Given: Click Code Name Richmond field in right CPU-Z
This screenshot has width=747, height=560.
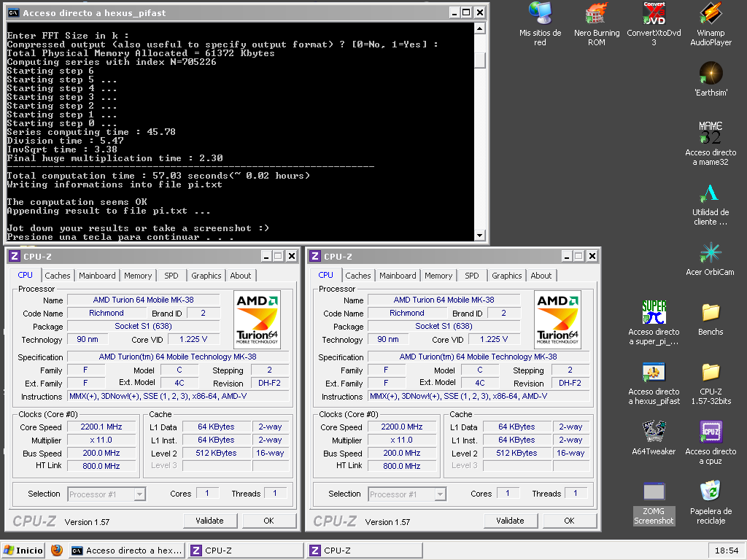Looking at the screenshot, I should point(407,314).
